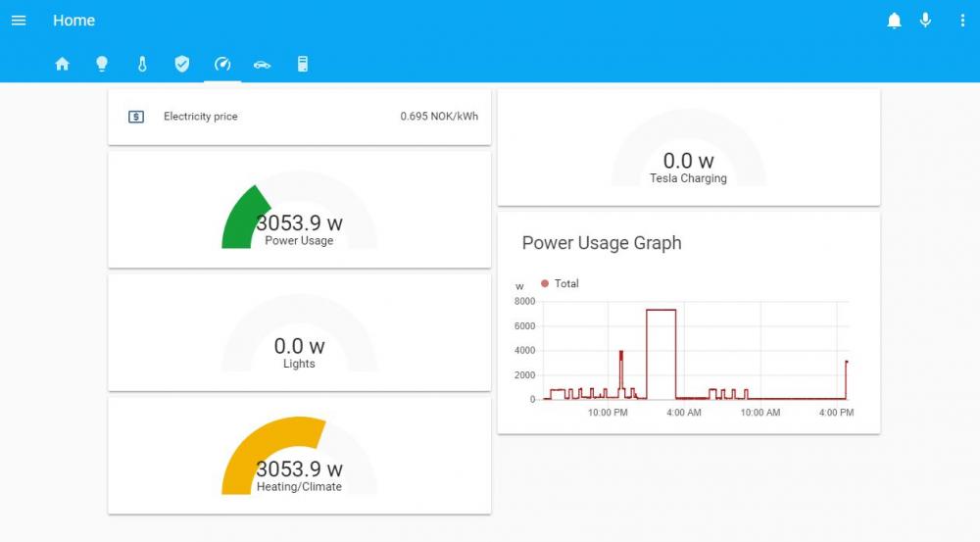This screenshot has height=542, width=980.
Task: Click the green Power Usage gauge arc
Action: point(239,221)
